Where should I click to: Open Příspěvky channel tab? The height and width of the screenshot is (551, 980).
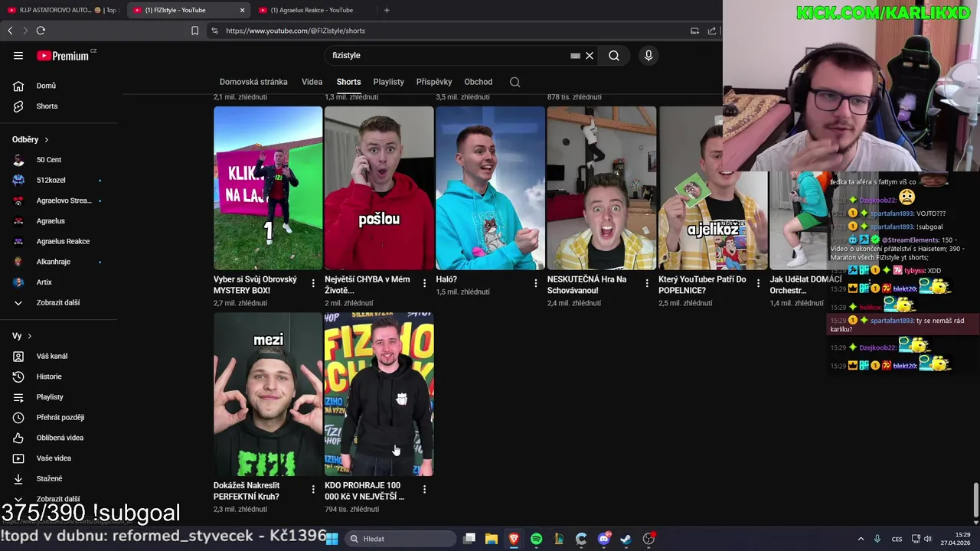point(434,82)
